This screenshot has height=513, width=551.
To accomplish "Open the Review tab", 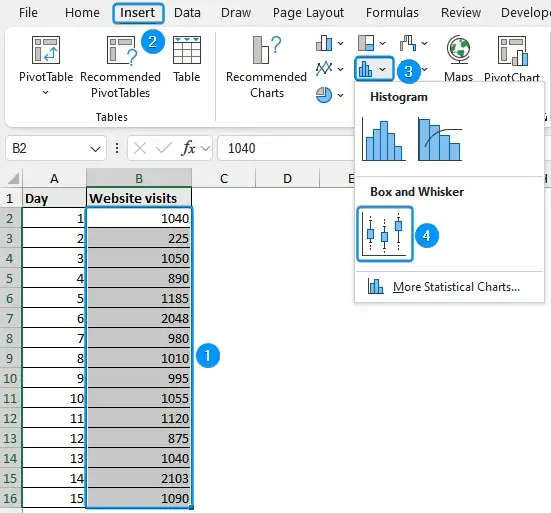I will (x=461, y=13).
